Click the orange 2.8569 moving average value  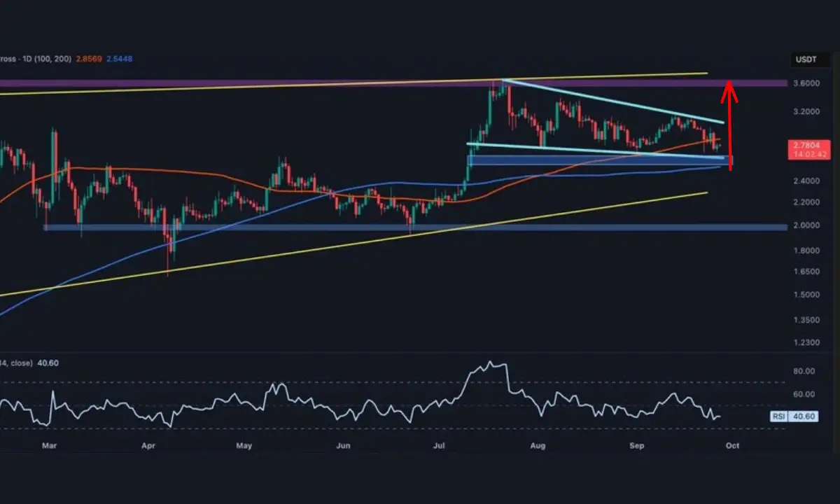[x=90, y=59]
